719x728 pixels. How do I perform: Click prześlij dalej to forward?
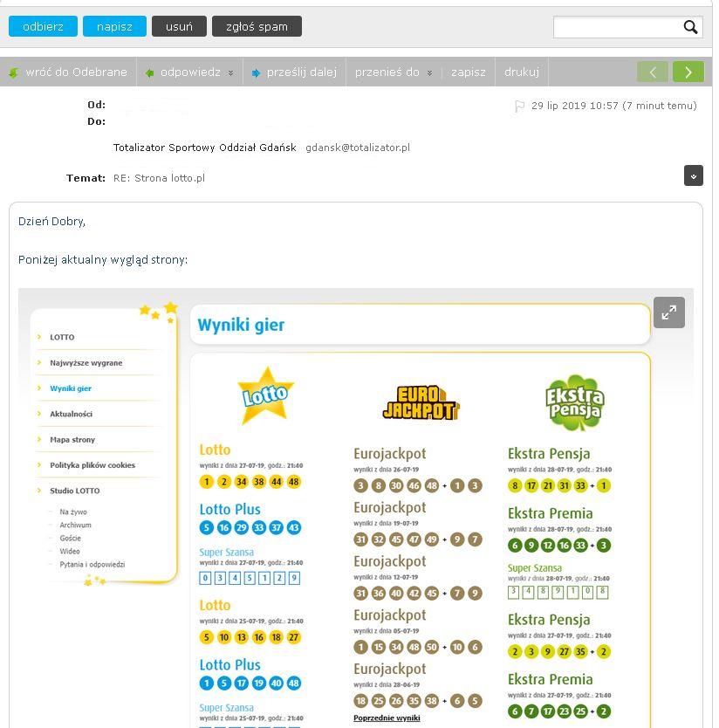[x=294, y=72]
